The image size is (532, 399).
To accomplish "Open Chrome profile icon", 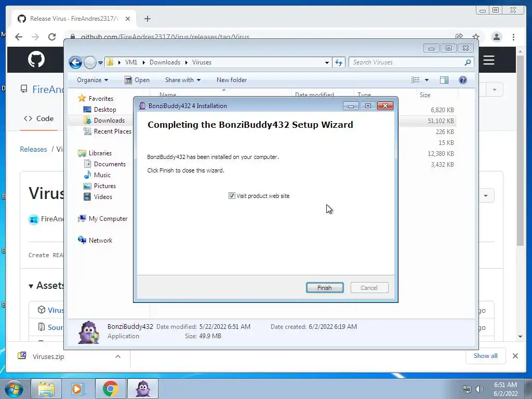I will (x=496, y=37).
